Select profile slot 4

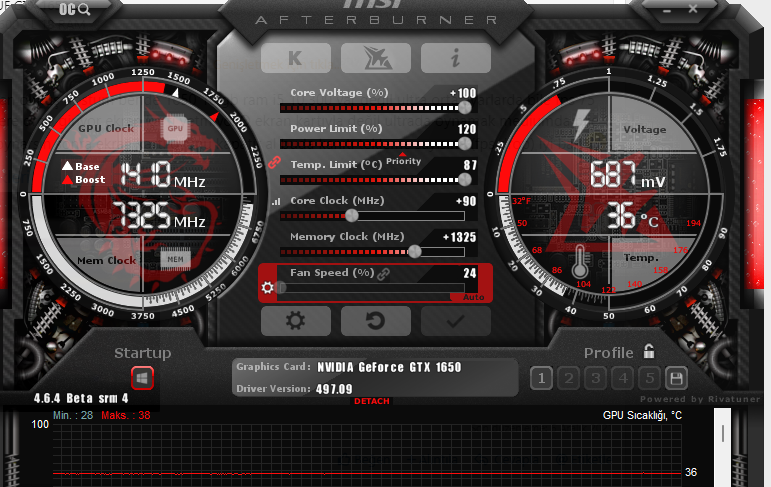(x=623, y=378)
